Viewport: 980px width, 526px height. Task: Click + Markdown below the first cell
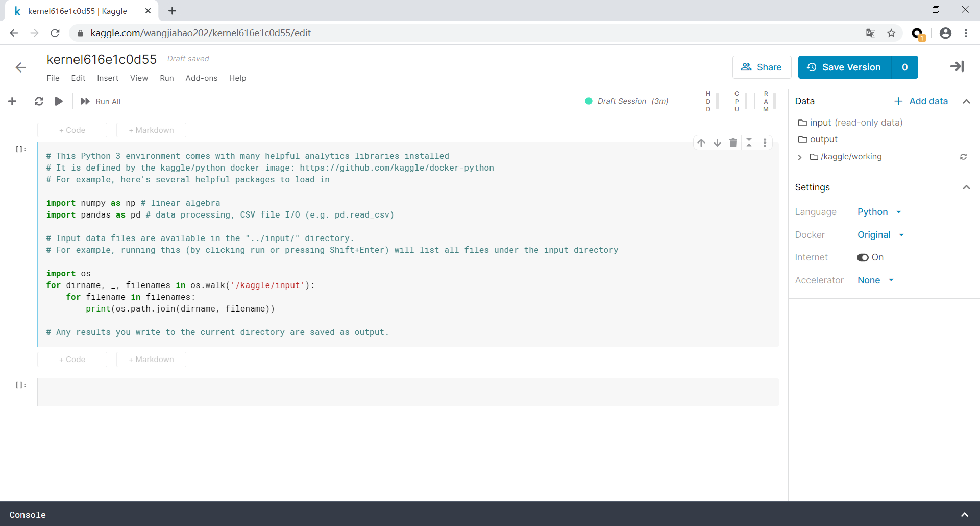[x=151, y=360]
